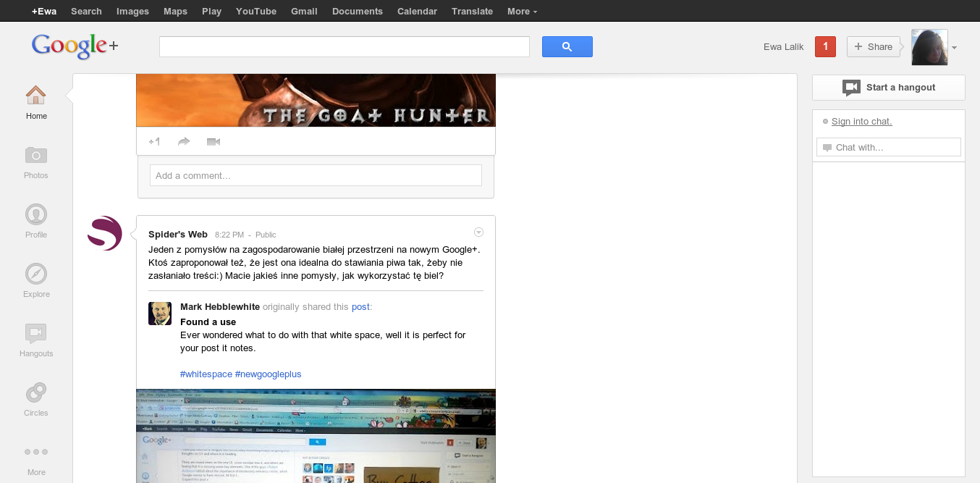Click the #newgoogleplus hashtag

pos(268,374)
